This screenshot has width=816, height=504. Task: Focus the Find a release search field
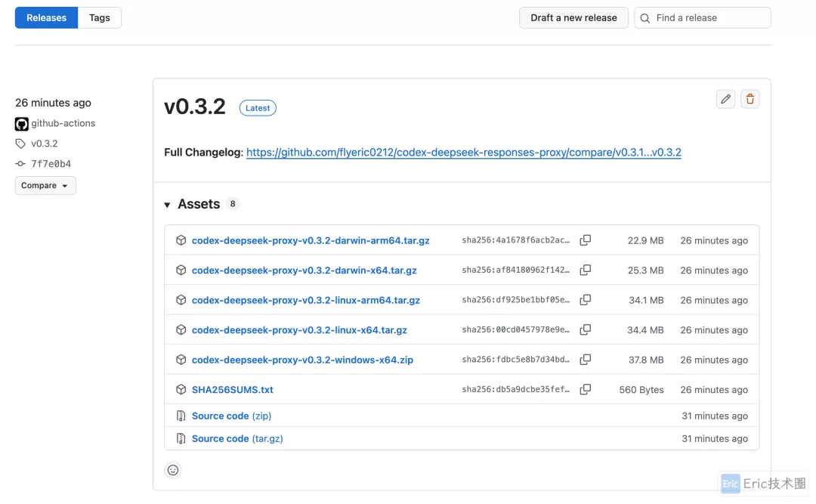[703, 17]
